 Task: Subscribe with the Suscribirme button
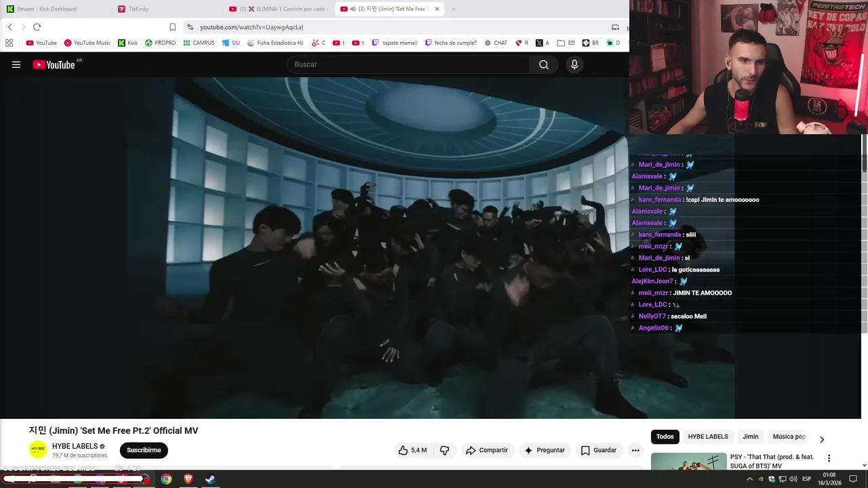[144, 450]
